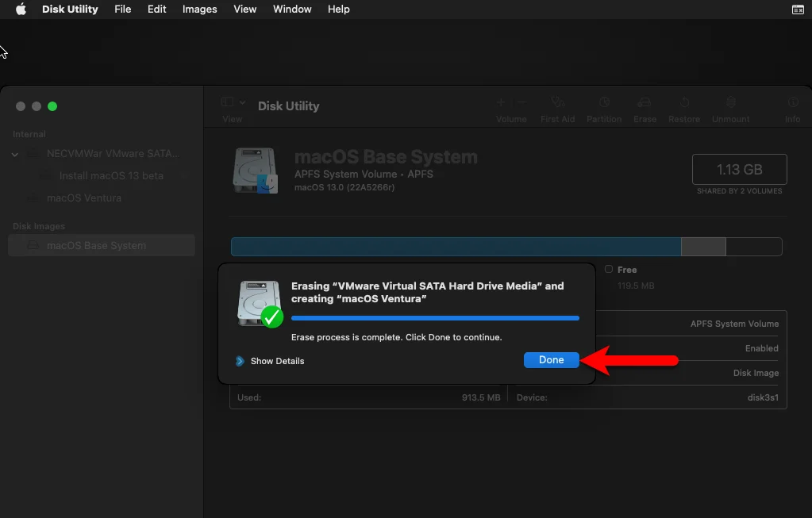Viewport: 812px width, 518px height.
Task: Click the 913.5 MB used value
Action: click(x=480, y=397)
